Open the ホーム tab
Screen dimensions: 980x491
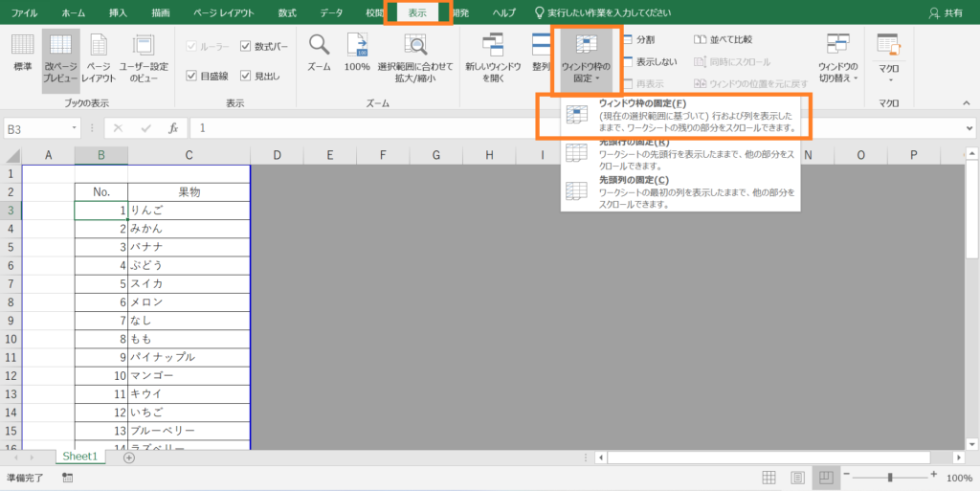click(x=74, y=12)
